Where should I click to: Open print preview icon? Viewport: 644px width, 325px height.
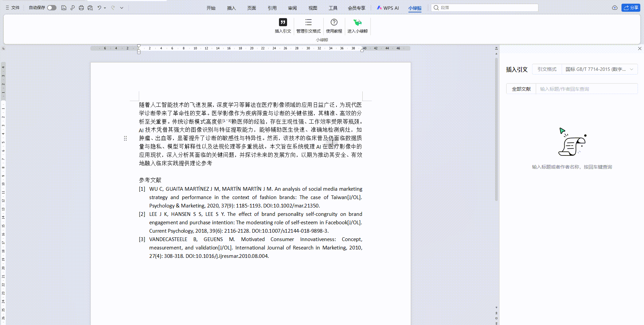90,8
